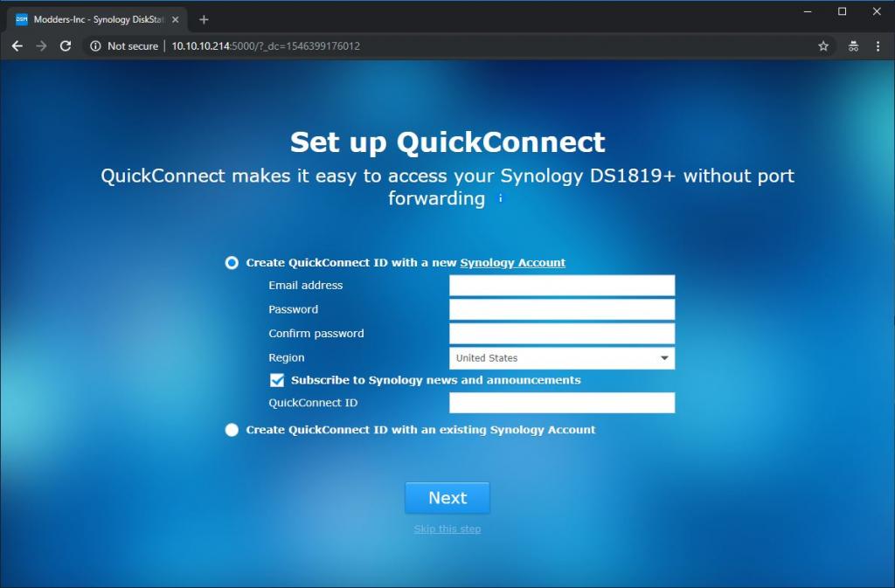
Task: Expand the Region dropdown showing United States
Action: pos(561,358)
